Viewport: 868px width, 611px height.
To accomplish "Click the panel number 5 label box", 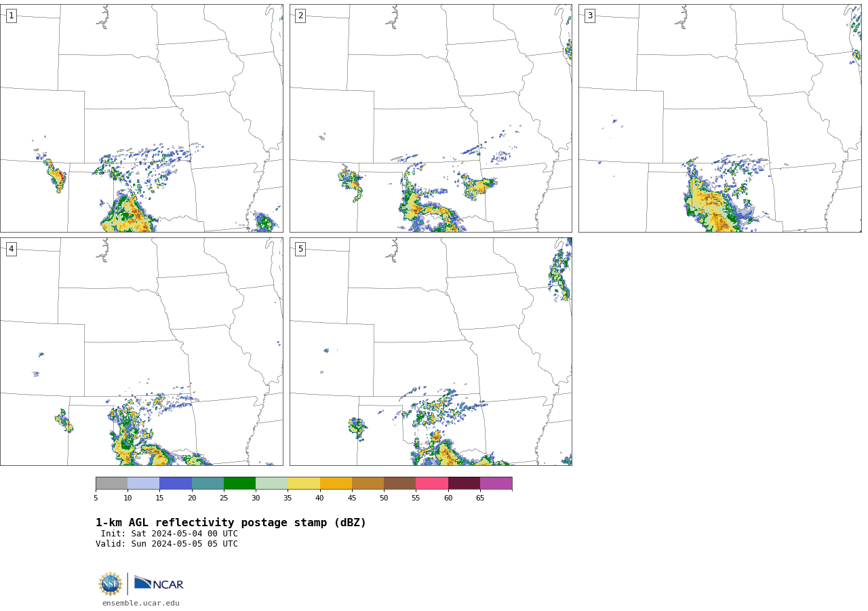I will (x=300, y=249).
